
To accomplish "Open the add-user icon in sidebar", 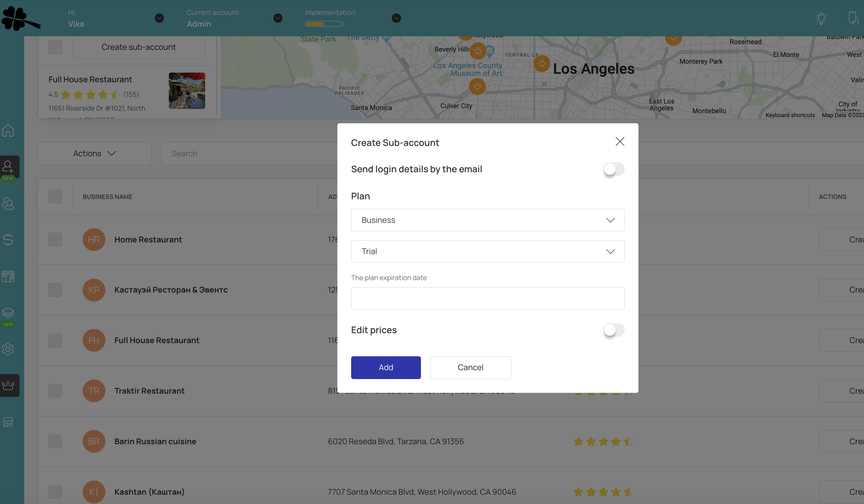I will pyautogui.click(x=8, y=167).
